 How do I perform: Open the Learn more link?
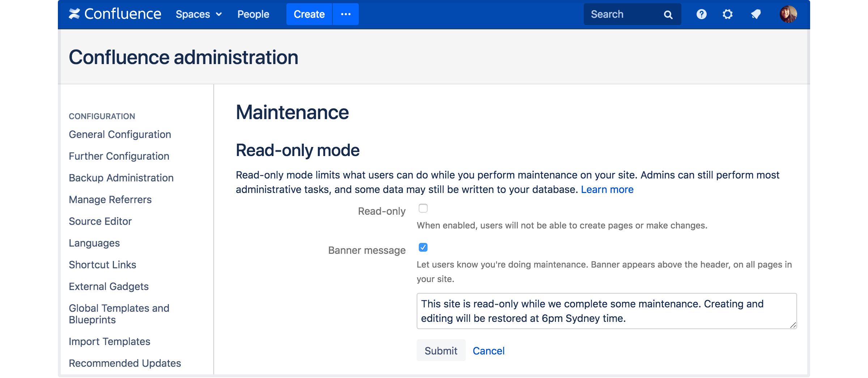pos(607,189)
